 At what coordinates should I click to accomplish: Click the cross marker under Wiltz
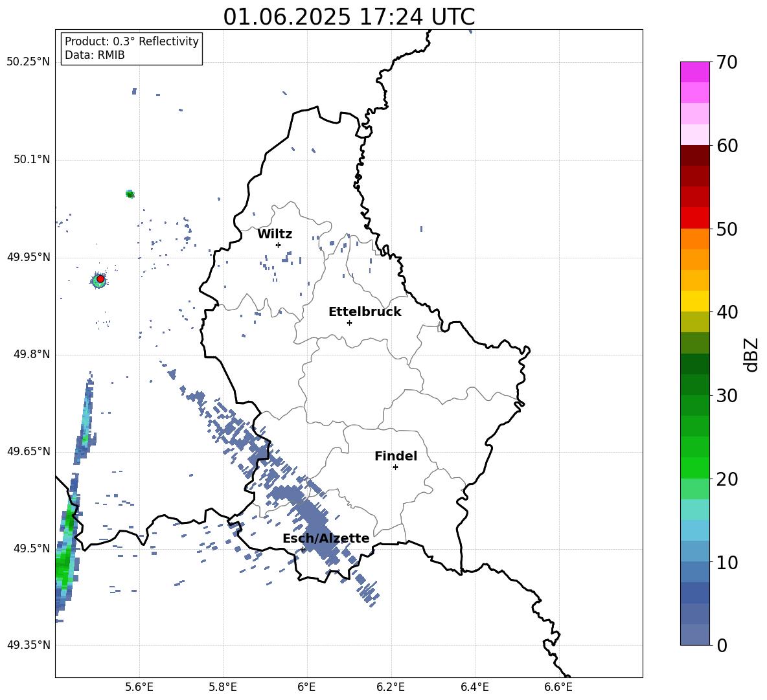279,245
